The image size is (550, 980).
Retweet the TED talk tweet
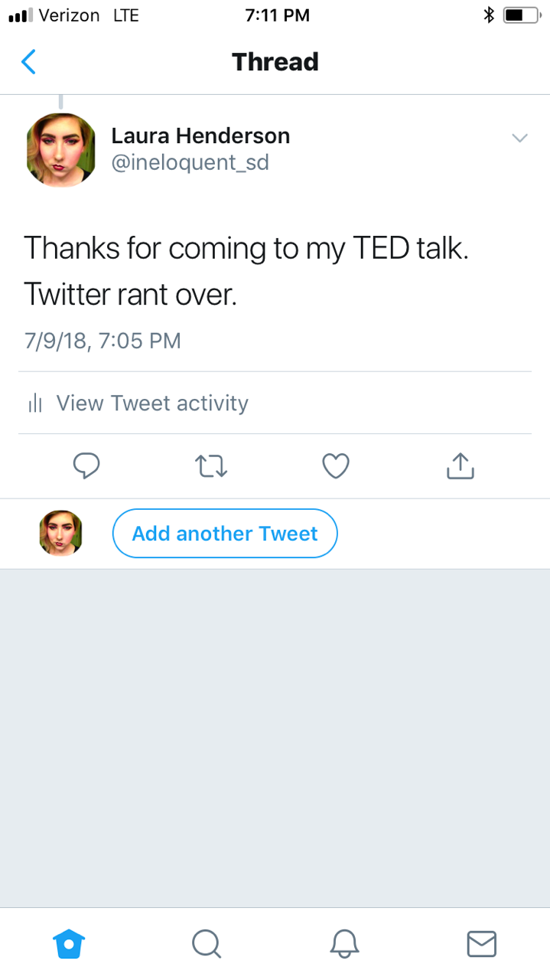pos(211,465)
